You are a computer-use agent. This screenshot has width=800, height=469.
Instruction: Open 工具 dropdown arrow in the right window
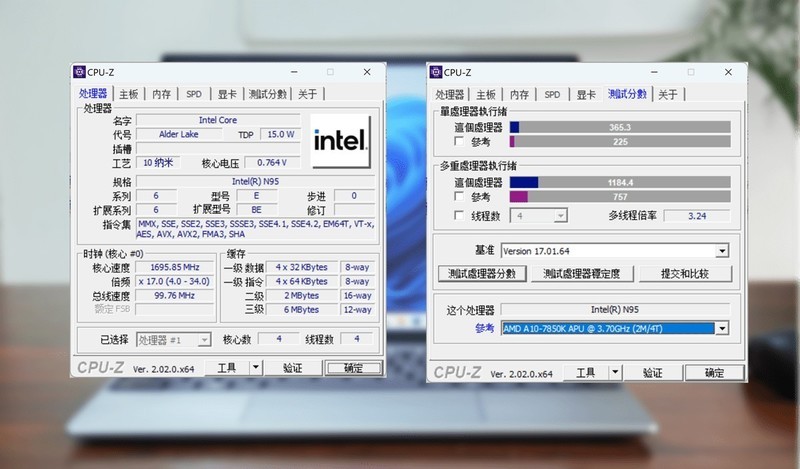pos(615,373)
